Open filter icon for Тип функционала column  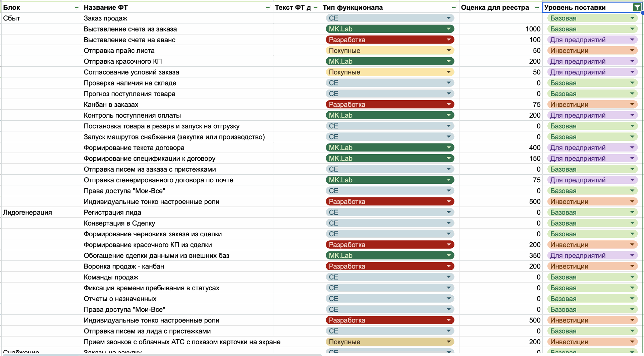point(453,7)
